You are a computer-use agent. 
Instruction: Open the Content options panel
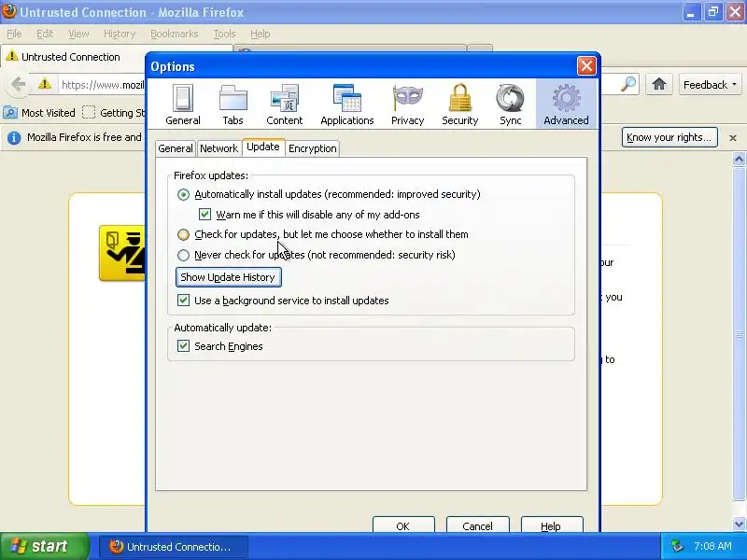point(285,105)
